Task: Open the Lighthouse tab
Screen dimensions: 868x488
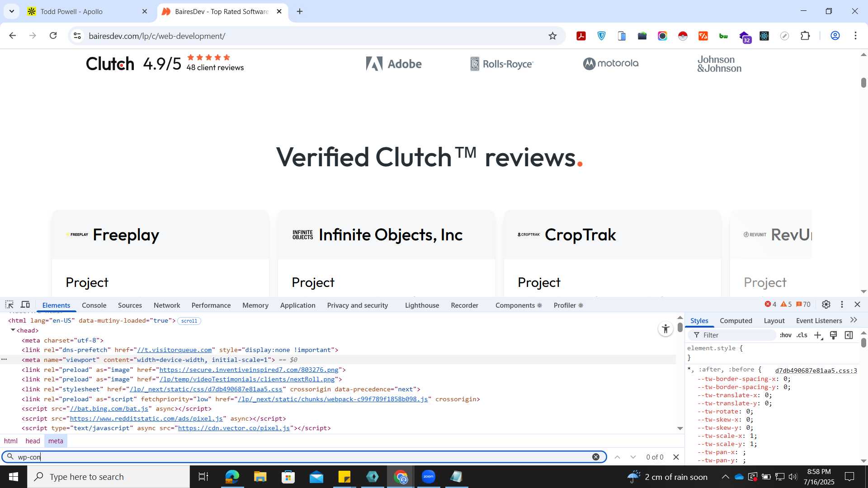Action: [x=422, y=305]
